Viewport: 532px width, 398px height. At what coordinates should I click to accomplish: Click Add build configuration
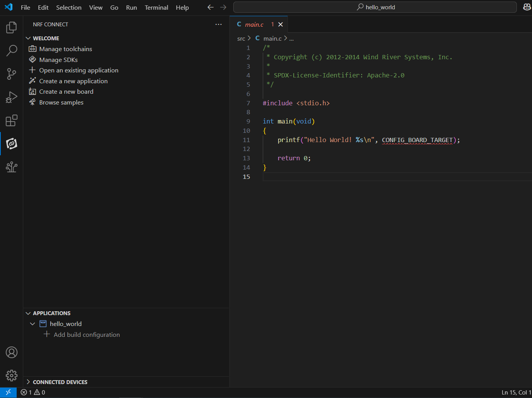click(x=87, y=335)
